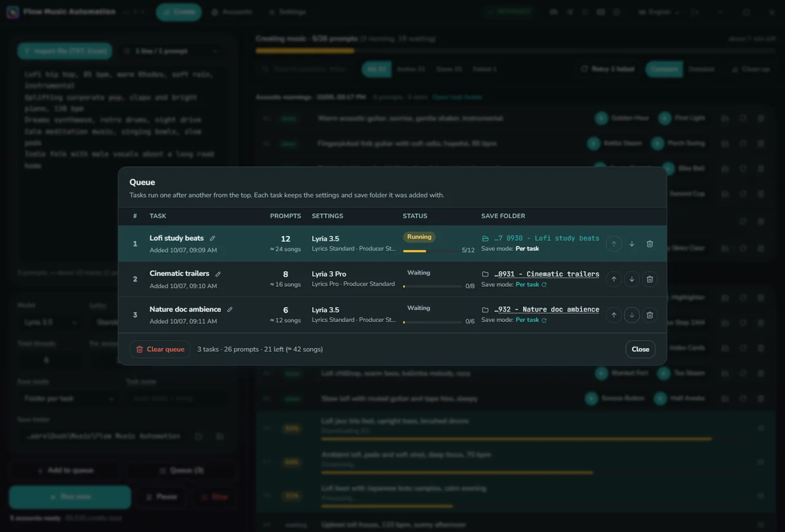Open the Nature doc ambience save folder path
This screenshot has height=532, width=785.
[540, 310]
